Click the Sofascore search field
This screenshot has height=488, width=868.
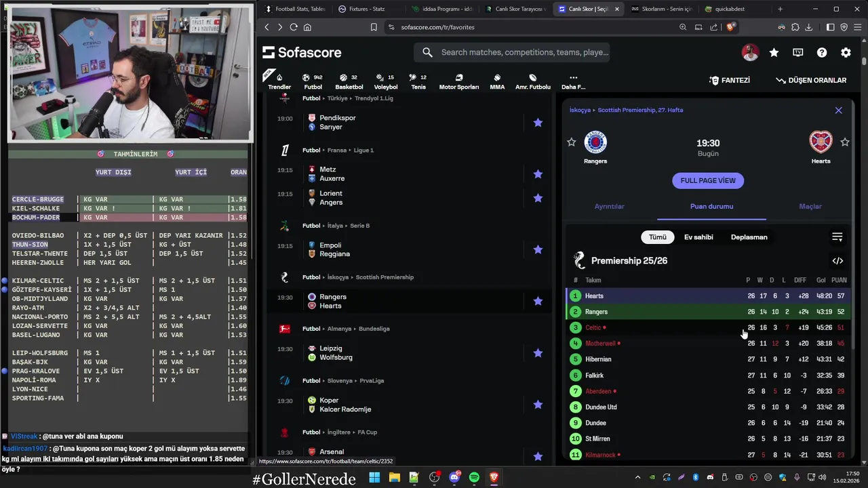(512, 52)
